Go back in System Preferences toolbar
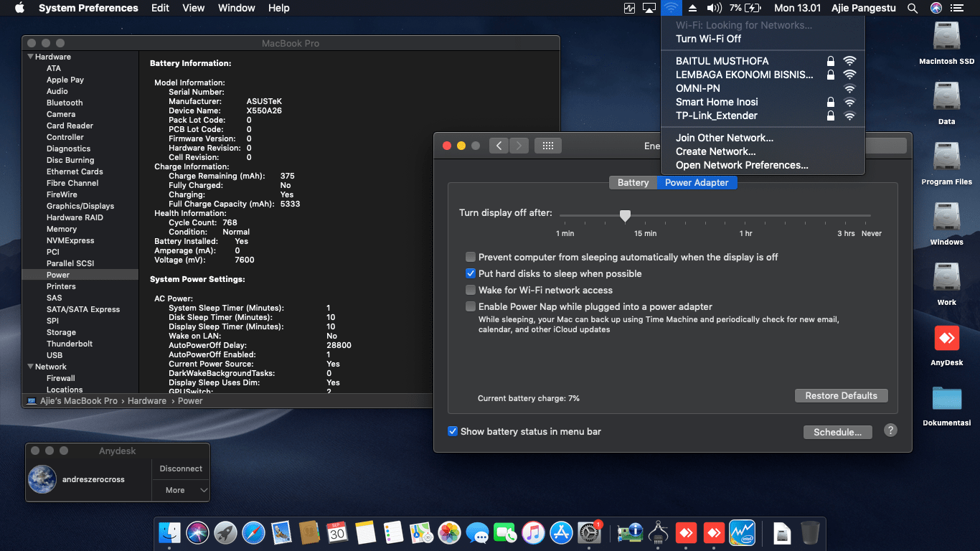 point(499,146)
